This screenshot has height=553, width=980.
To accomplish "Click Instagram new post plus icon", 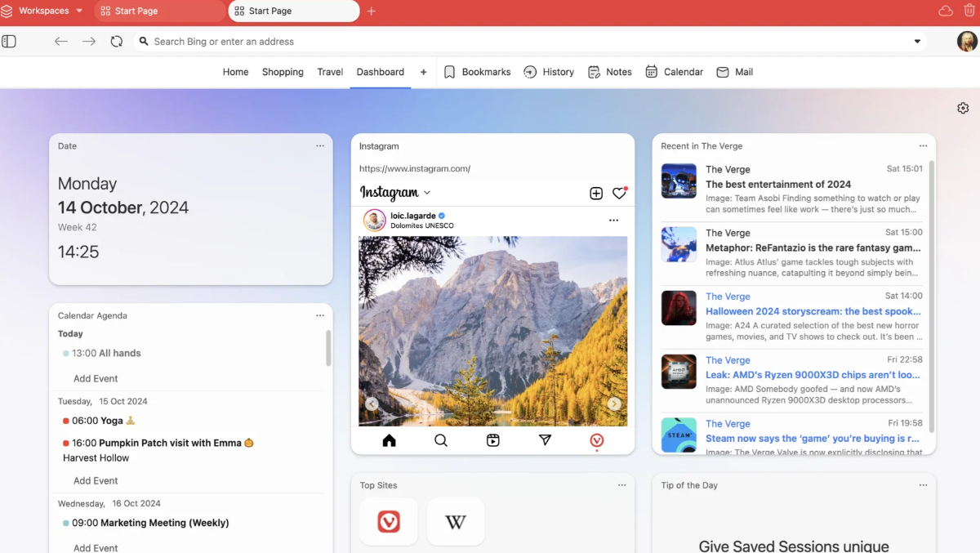I will (596, 193).
